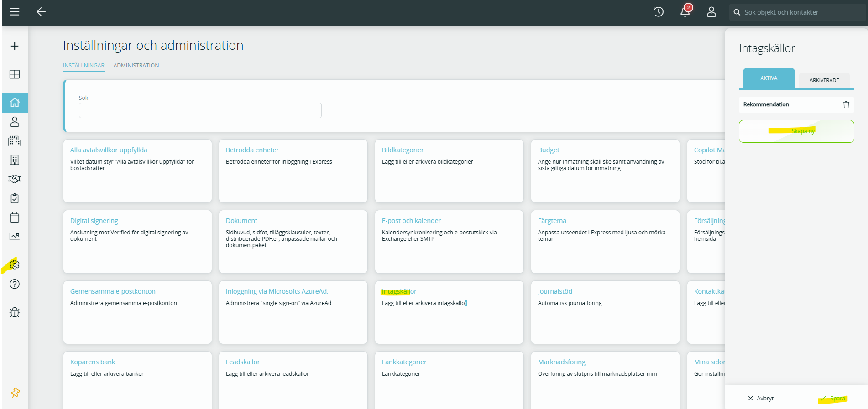Select the home icon in the sidebar
868x409 pixels.
[x=15, y=103]
